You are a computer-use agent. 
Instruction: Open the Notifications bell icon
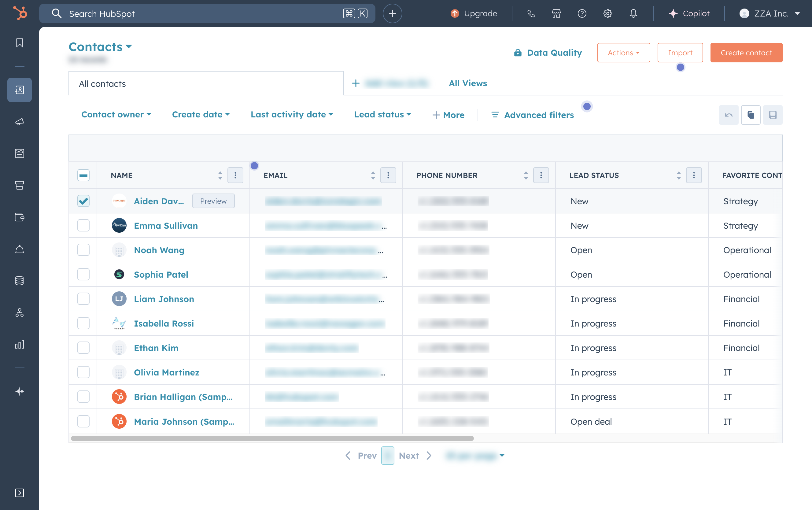[633, 13]
